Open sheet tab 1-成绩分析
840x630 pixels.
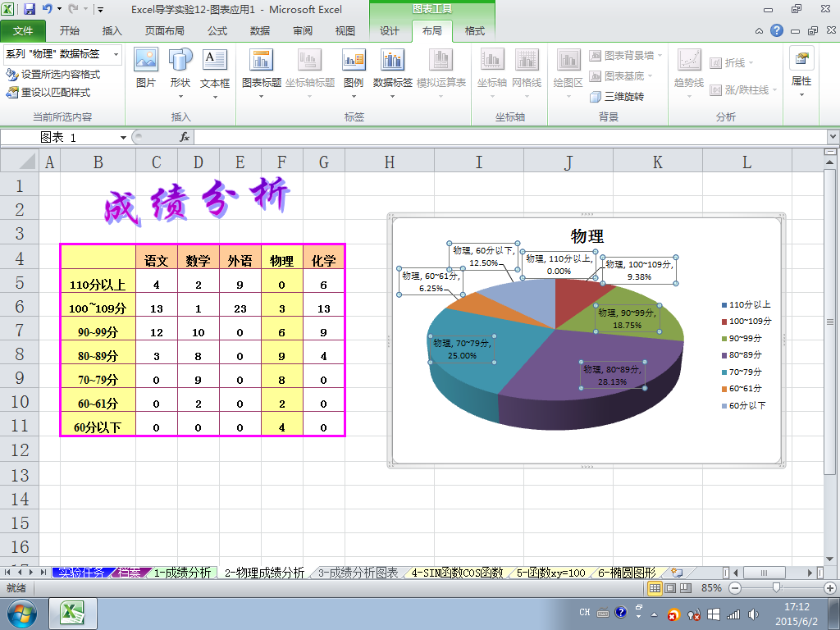182,573
